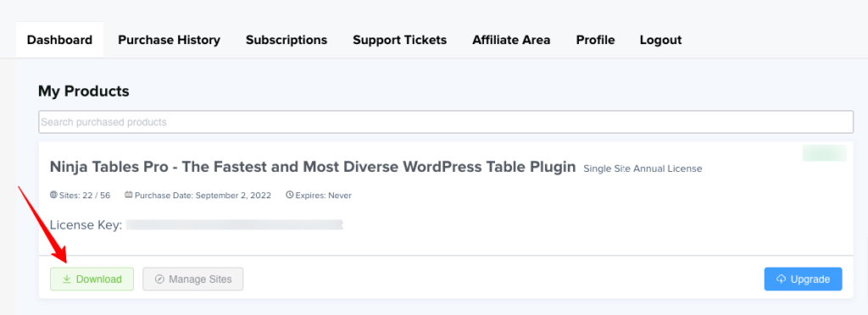Select the clock icon beside Expires

pos(290,195)
